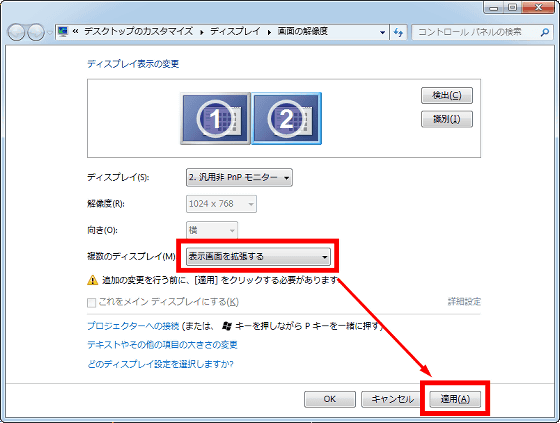Open the 向き orientation dropdown

click(212, 230)
